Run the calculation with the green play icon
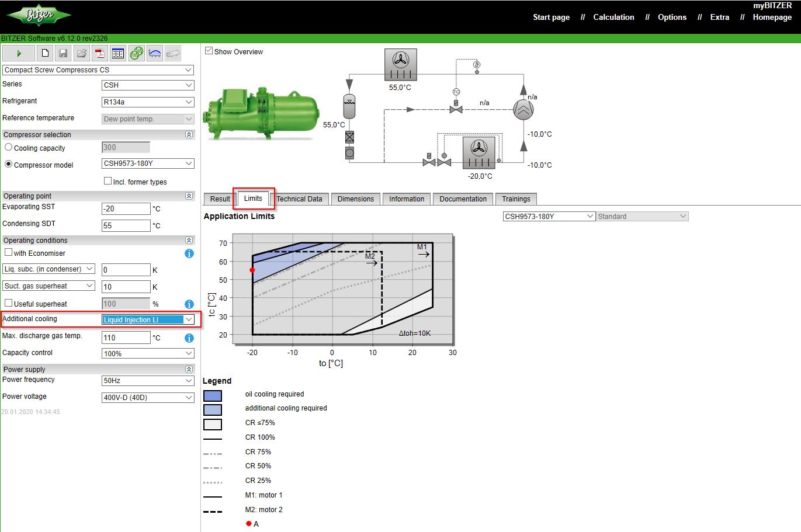801x532 pixels. (18, 53)
